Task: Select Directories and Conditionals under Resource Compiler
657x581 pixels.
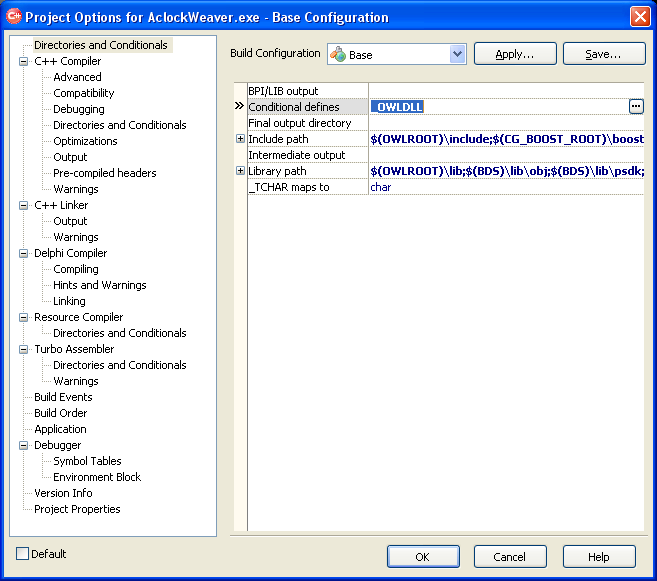Action: [120, 333]
